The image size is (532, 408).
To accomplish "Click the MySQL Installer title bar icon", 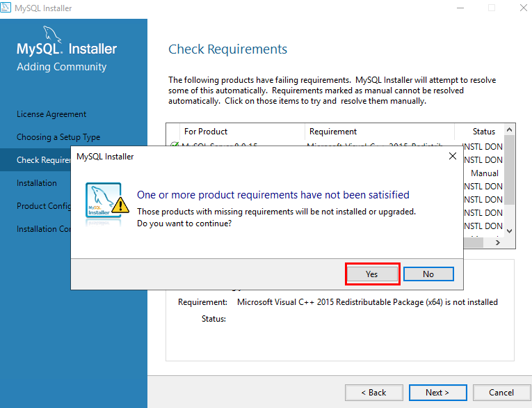I will [6, 8].
